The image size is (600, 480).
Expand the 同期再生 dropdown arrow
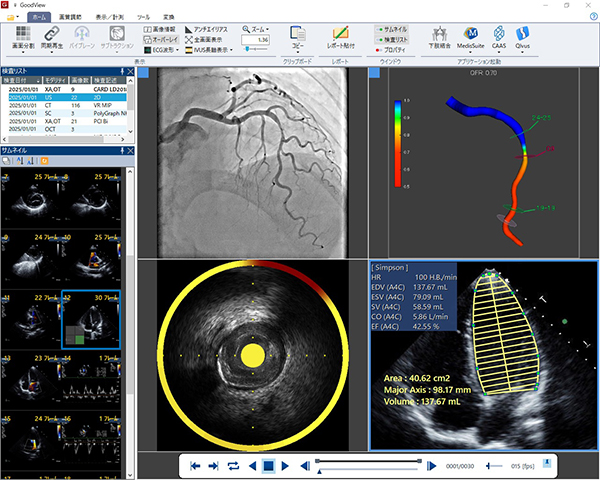click(x=53, y=53)
